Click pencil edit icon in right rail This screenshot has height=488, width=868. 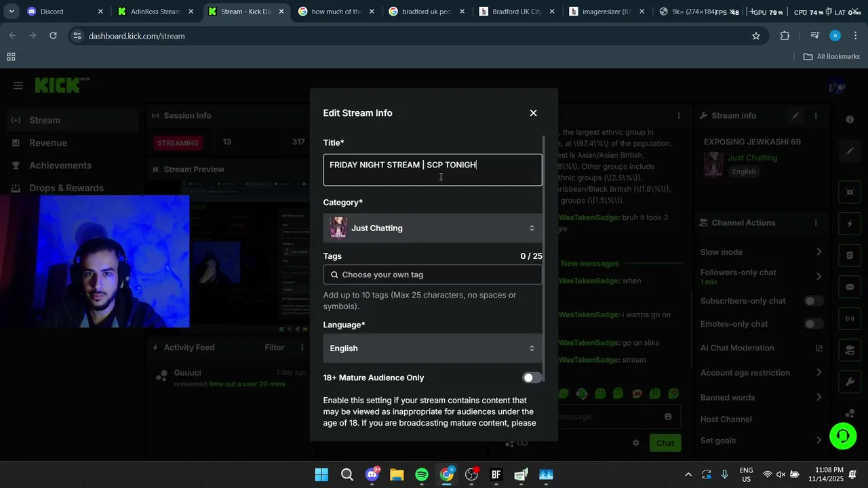click(850, 151)
